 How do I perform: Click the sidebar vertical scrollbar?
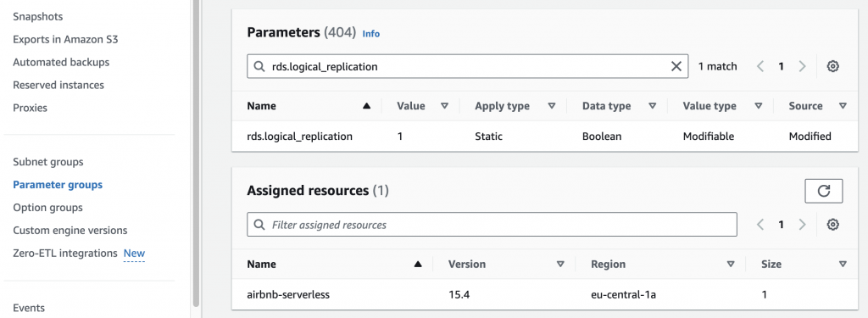[196, 153]
